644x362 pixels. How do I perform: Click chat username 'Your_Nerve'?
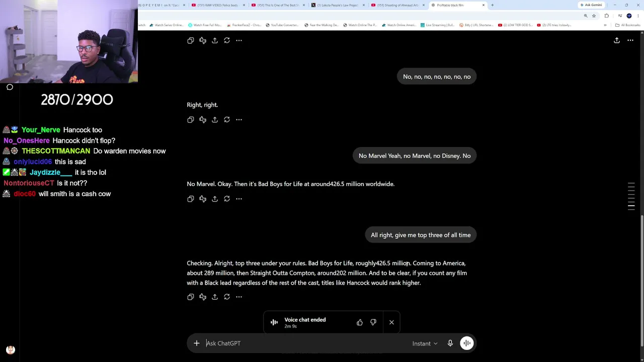[41, 130]
